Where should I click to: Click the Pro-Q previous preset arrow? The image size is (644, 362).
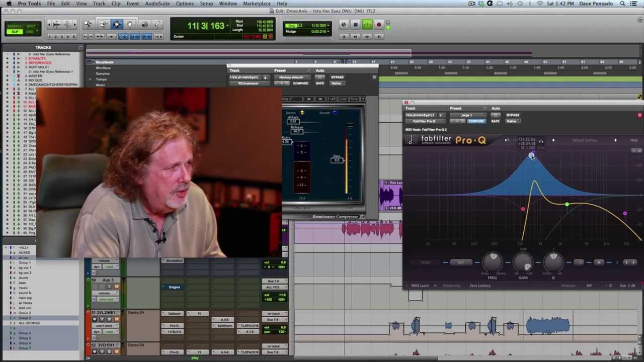click(x=553, y=140)
